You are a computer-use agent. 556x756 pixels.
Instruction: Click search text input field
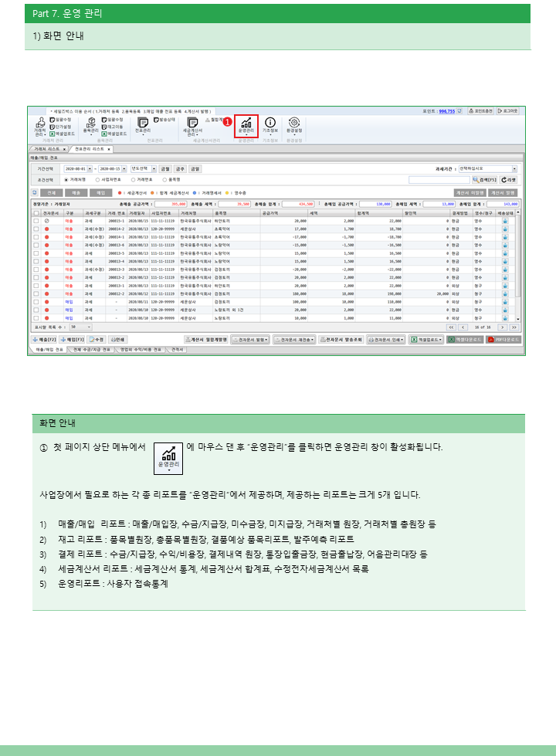439,180
